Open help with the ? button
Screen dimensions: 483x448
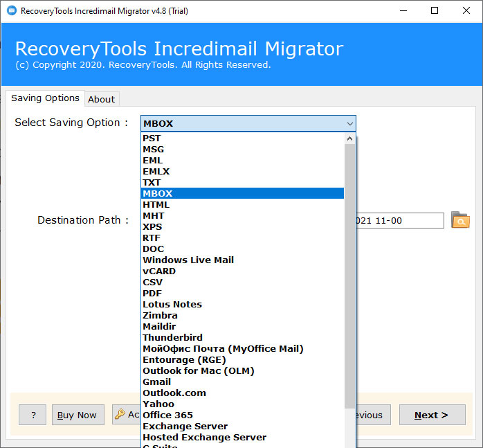[x=33, y=415]
